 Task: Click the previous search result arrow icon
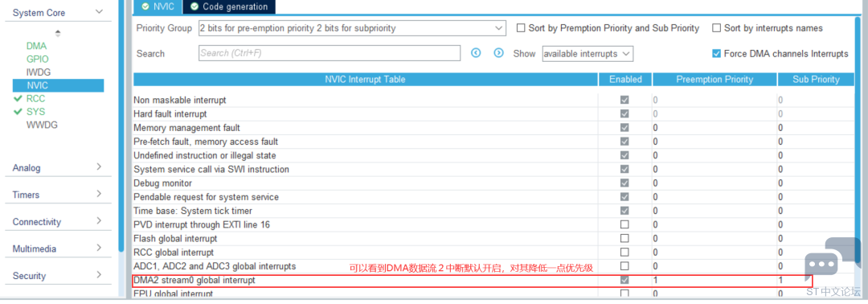click(x=476, y=53)
